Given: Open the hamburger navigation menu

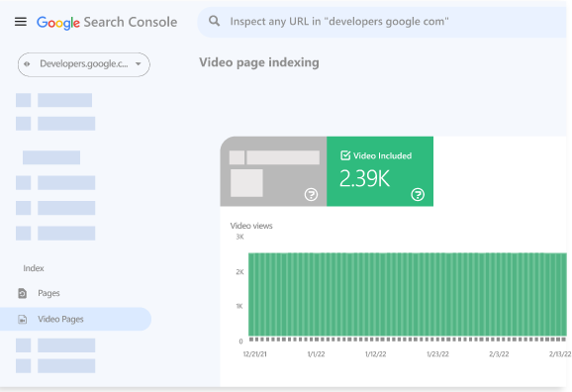Looking at the screenshot, I should (x=21, y=22).
